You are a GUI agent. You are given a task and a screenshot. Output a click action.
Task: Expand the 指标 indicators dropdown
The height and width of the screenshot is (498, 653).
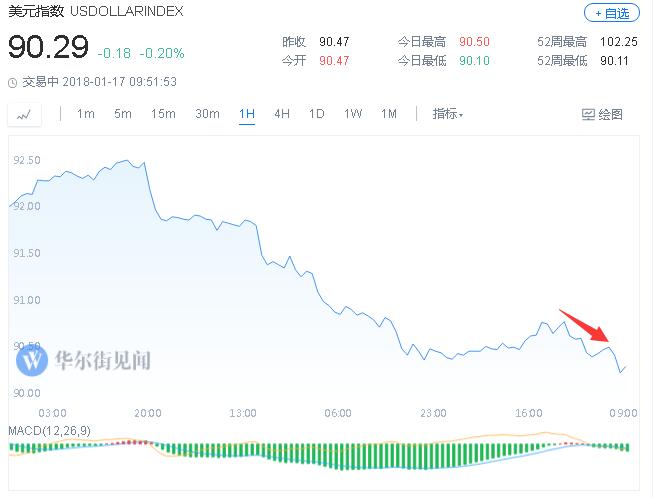point(447,114)
